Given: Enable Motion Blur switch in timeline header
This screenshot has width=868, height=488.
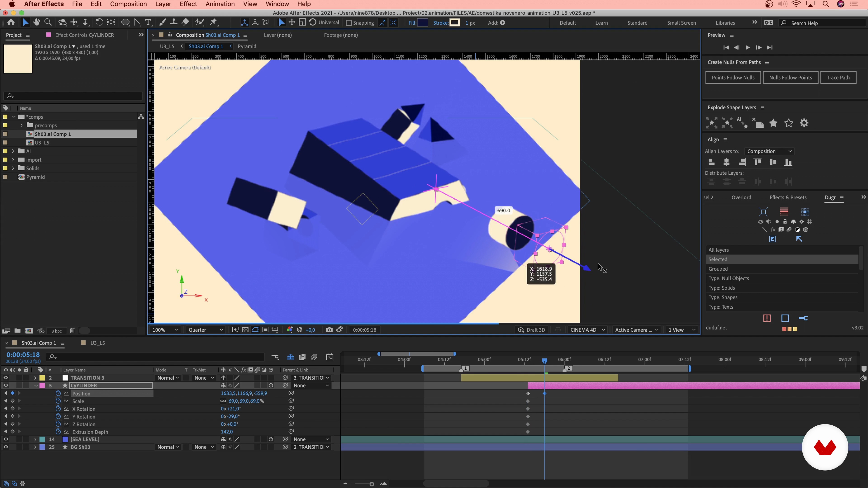Looking at the screenshot, I should pyautogui.click(x=314, y=357).
